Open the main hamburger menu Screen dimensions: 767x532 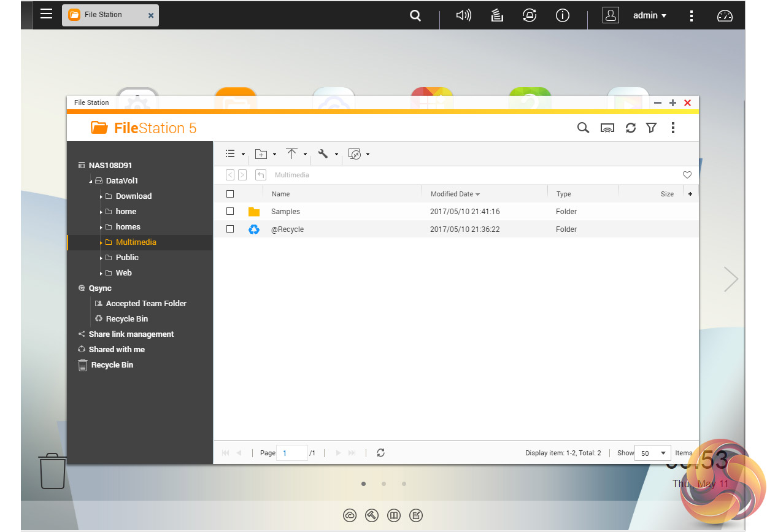tap(46, 13)
